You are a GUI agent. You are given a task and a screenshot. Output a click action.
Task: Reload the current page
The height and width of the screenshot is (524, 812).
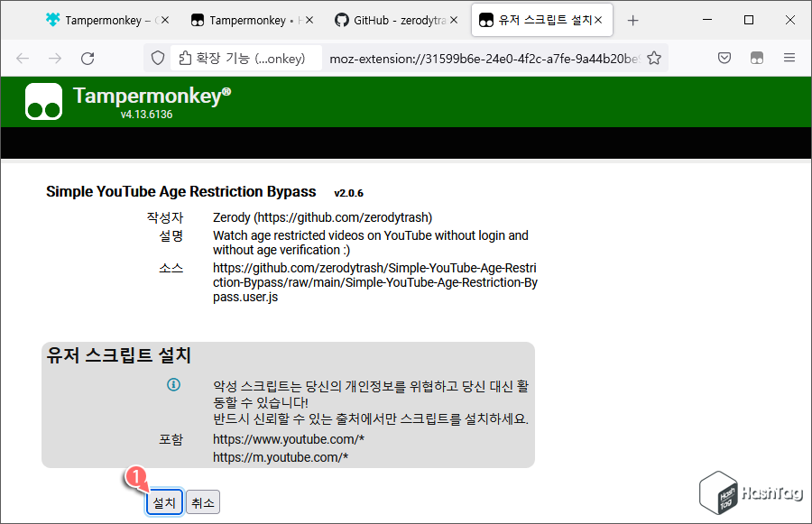(87, 57)
